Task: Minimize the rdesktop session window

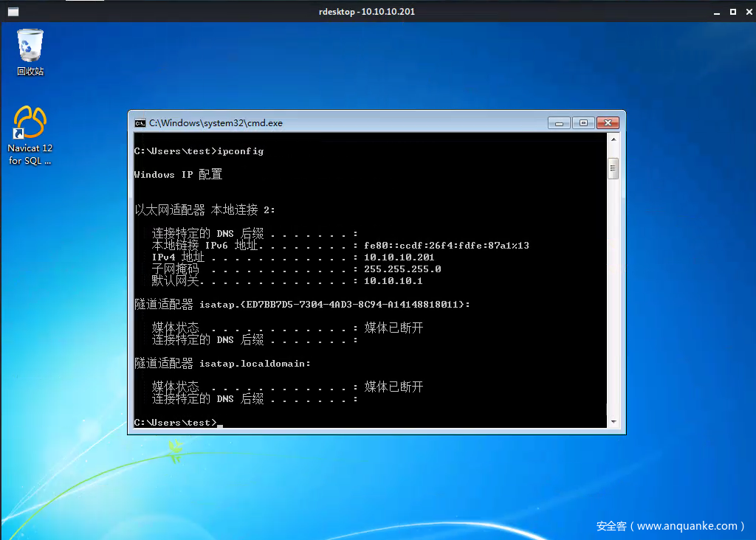Action: (716, 12)
